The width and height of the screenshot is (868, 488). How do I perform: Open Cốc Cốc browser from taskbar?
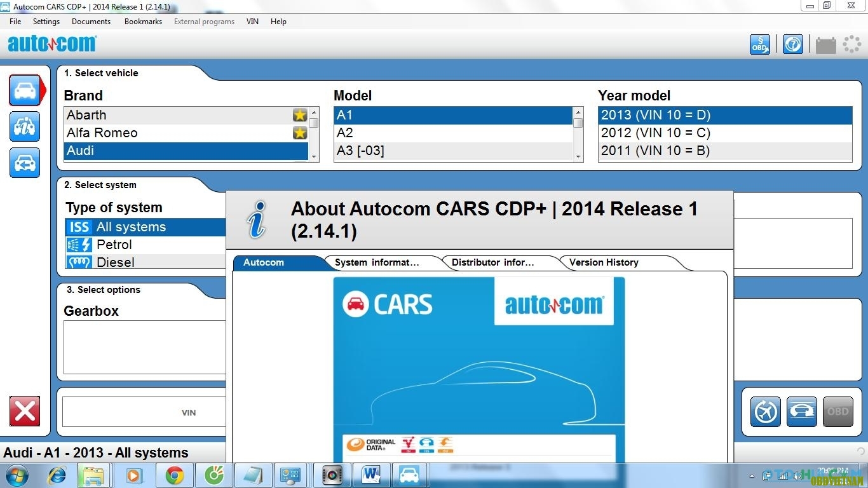pos(214,475)
